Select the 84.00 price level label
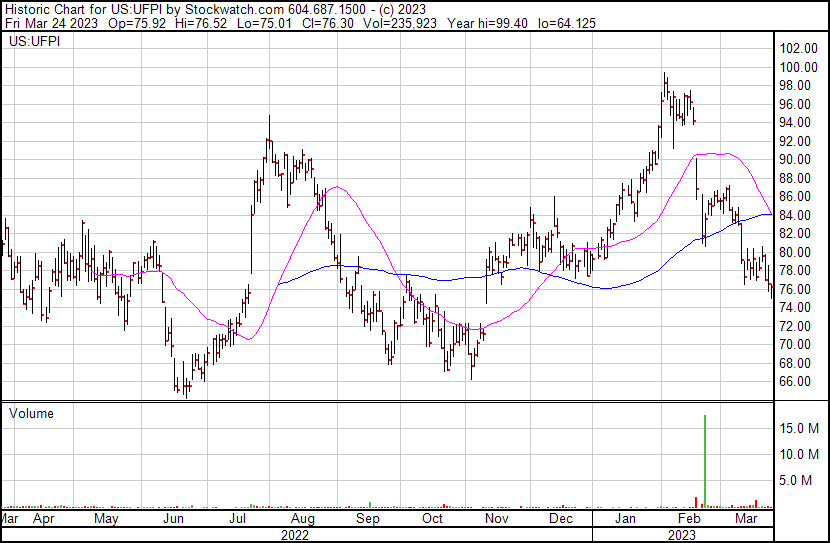The height and width of the screenshot is (543, 830). click(x=797, y=215)
